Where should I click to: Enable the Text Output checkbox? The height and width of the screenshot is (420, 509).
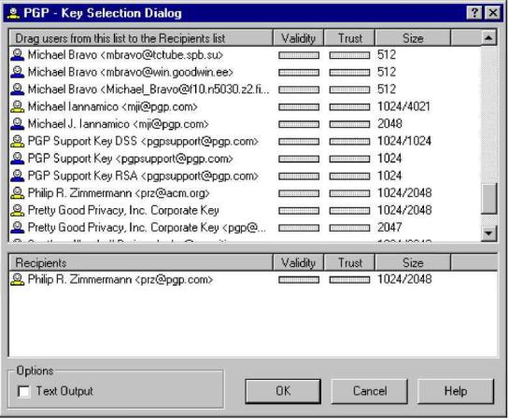point(23,391)
